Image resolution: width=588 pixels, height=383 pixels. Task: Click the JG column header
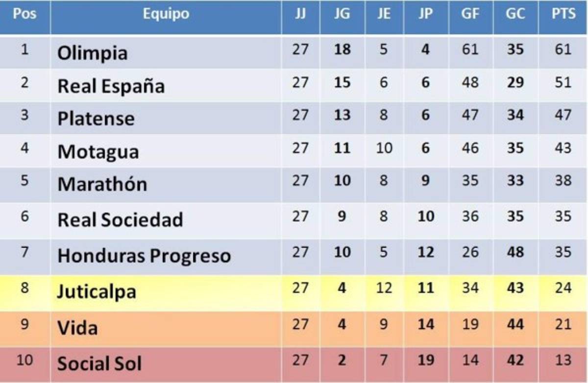point(342,14)
